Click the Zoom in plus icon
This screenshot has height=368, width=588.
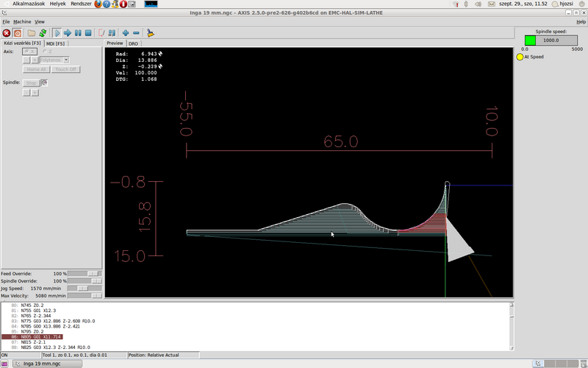tap(126, 33)
